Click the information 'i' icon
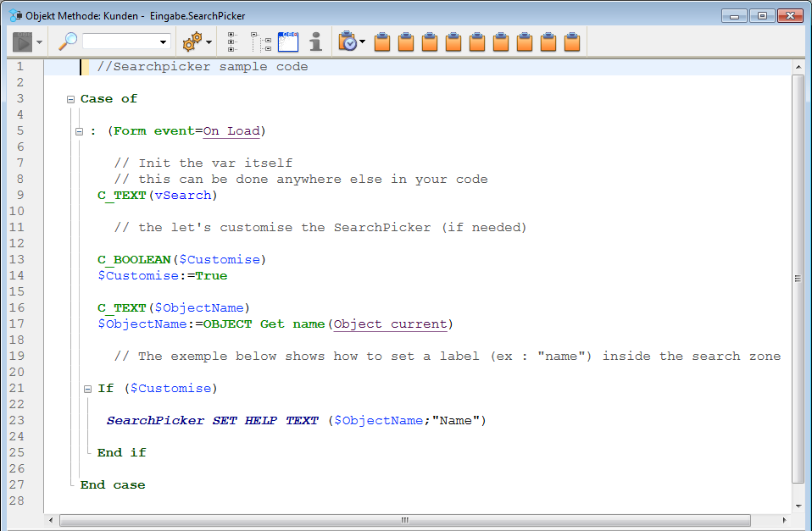This screenshot has height=531, width=812. [315, 41]
